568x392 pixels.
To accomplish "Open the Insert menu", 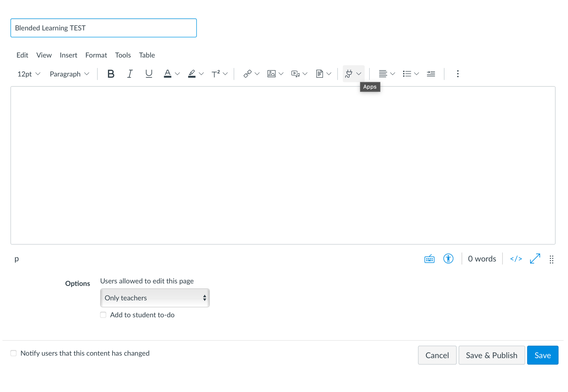I will (68, 55).
